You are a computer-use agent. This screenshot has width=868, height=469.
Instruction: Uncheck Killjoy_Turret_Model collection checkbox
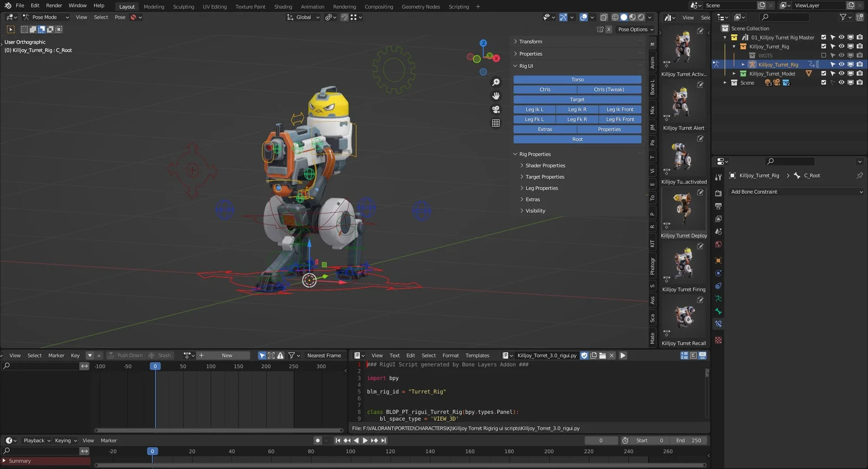point(824,73)
